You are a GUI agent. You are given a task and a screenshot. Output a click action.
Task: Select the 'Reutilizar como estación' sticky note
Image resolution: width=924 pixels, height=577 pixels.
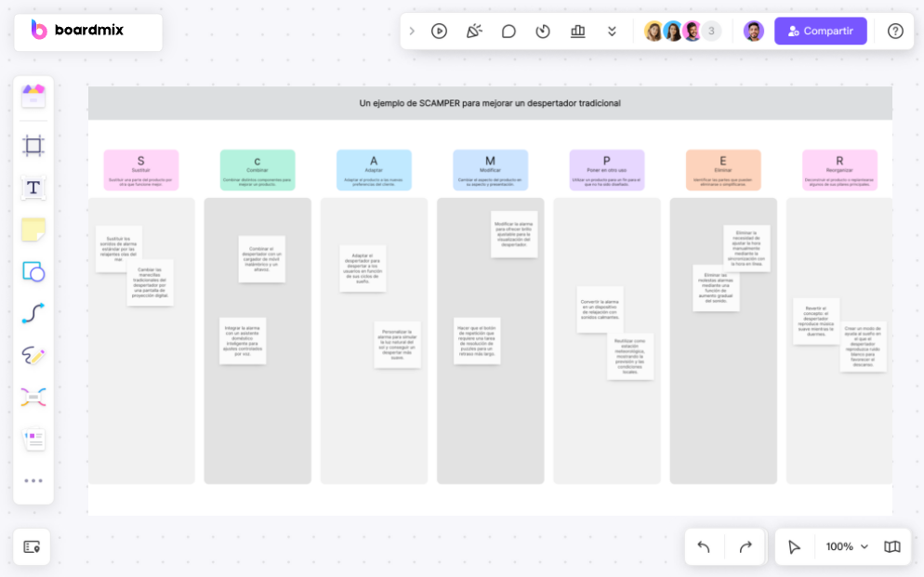coord(630,356)
